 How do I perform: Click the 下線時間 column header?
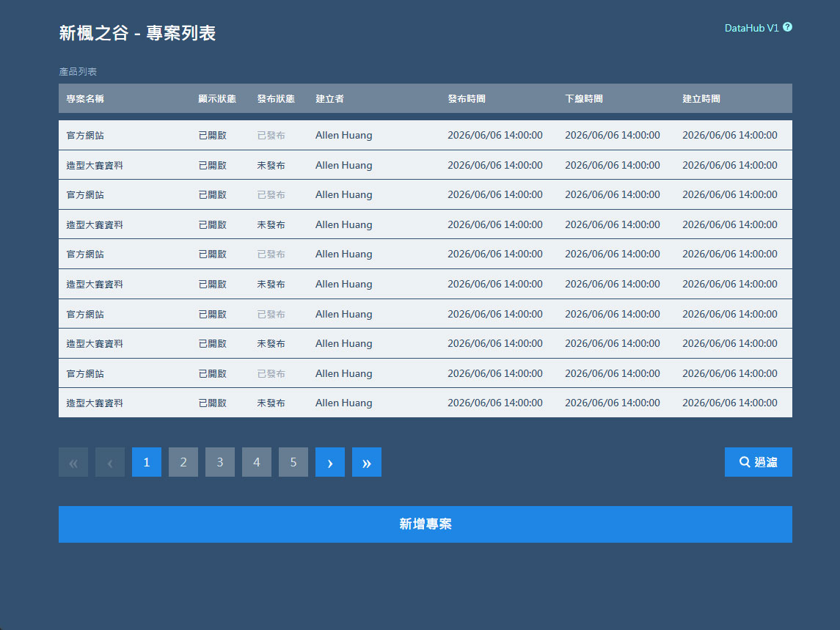[x=584, y=98]
